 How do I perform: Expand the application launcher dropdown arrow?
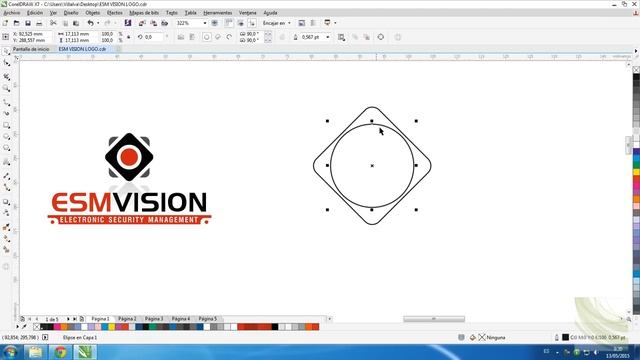point(335,23)
